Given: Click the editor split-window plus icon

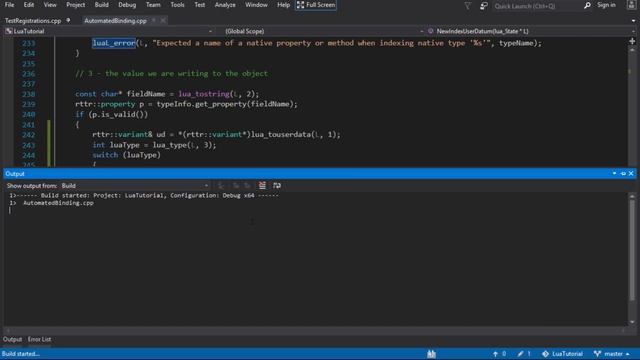Looking at the screenshot, I should click(x=632, y=41).
